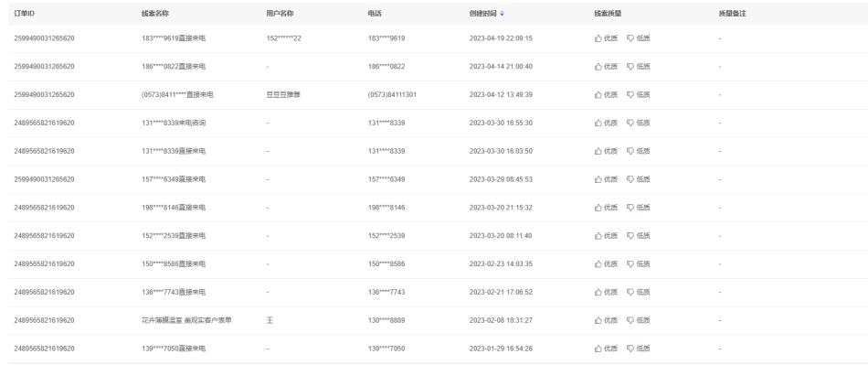Rate 198****8146 lead as 低质

pos(639,208)
